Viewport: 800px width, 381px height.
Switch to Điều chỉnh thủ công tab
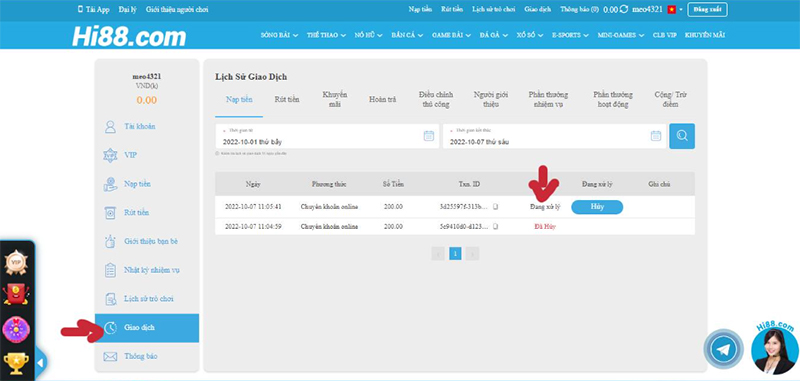click(x=436, y=99)
